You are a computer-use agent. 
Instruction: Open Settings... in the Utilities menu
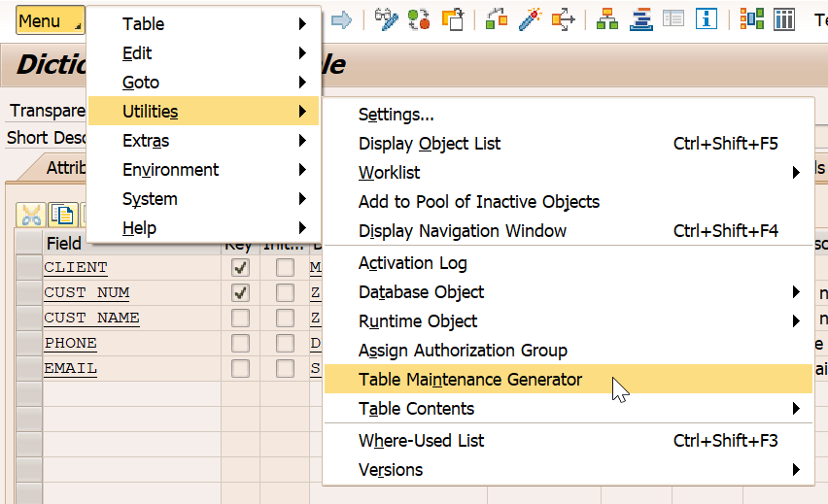click(x=569, y=115)
